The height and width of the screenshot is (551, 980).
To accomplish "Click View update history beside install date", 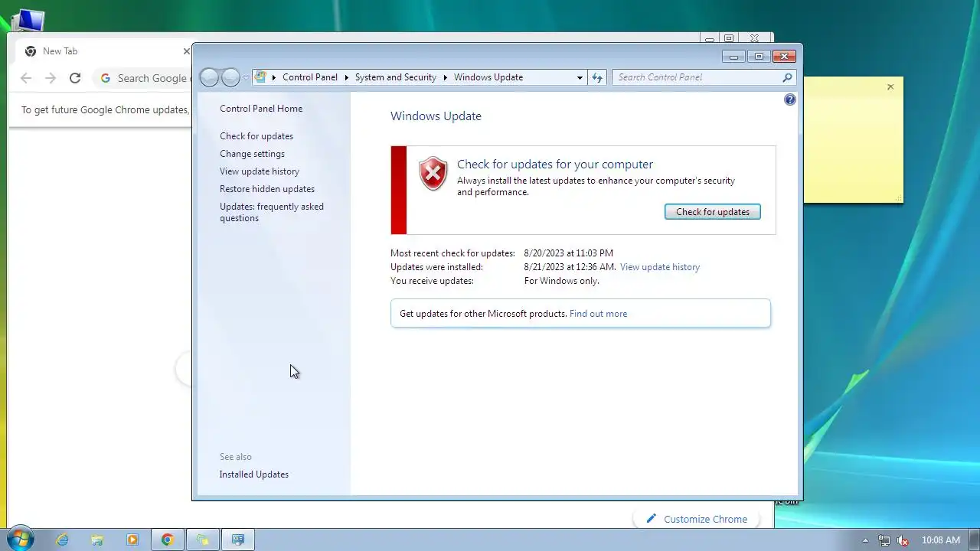I will (x=660, y=267).
